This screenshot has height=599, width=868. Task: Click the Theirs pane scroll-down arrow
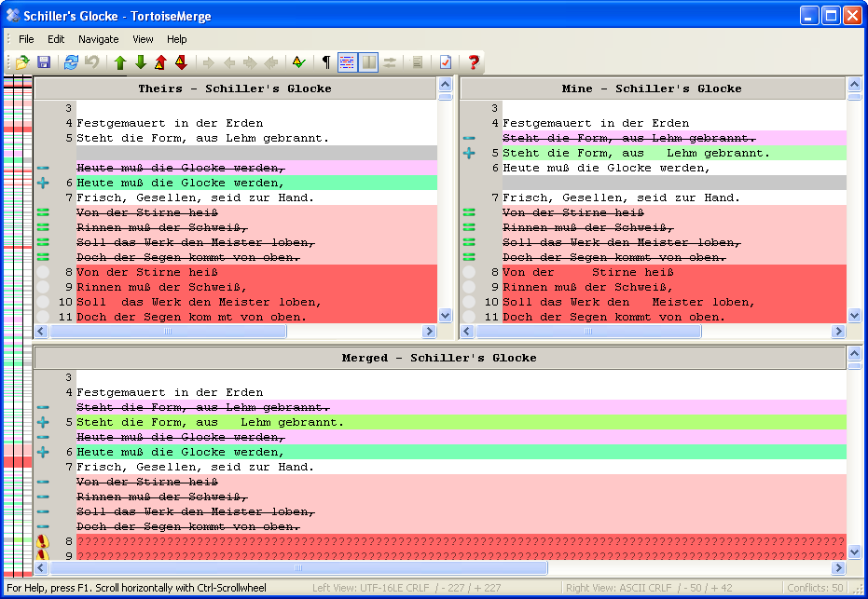tap(445, 315)
